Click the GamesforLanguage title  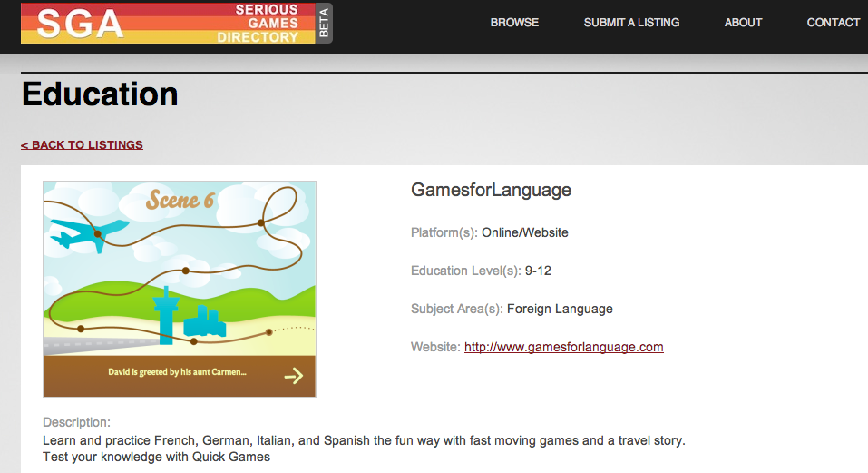(491, 190)
